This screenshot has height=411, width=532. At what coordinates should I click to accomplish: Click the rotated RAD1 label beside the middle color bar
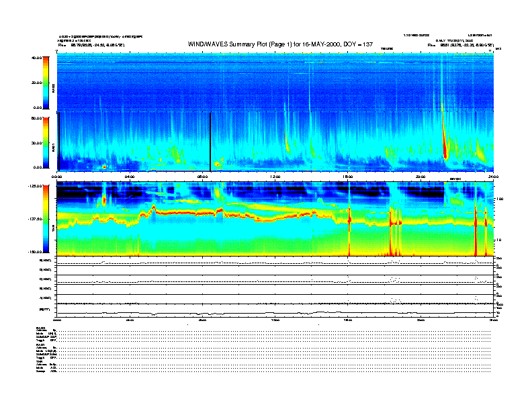(53, 147)
